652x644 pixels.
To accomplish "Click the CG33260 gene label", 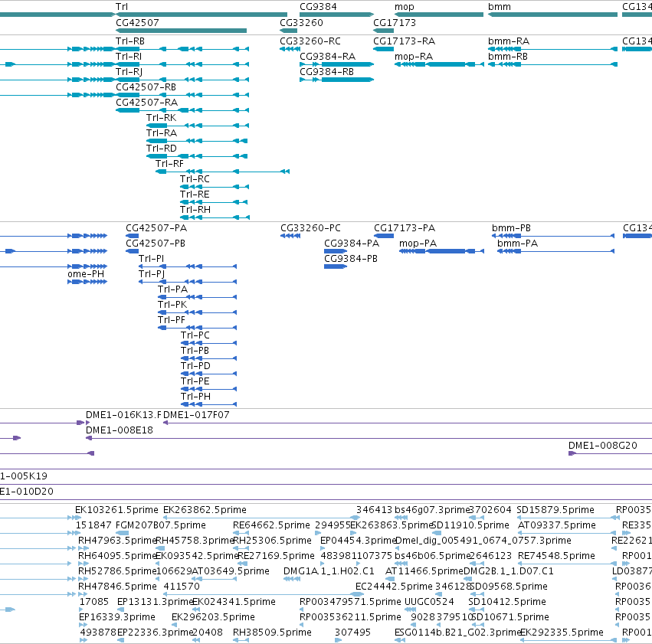I will click(x=301, y=22).
